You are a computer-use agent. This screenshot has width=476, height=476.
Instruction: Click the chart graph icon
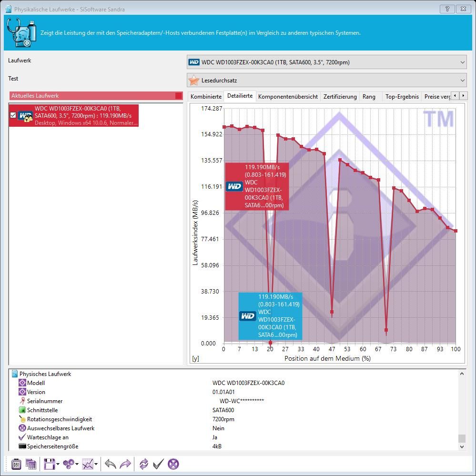coord(88,464)
